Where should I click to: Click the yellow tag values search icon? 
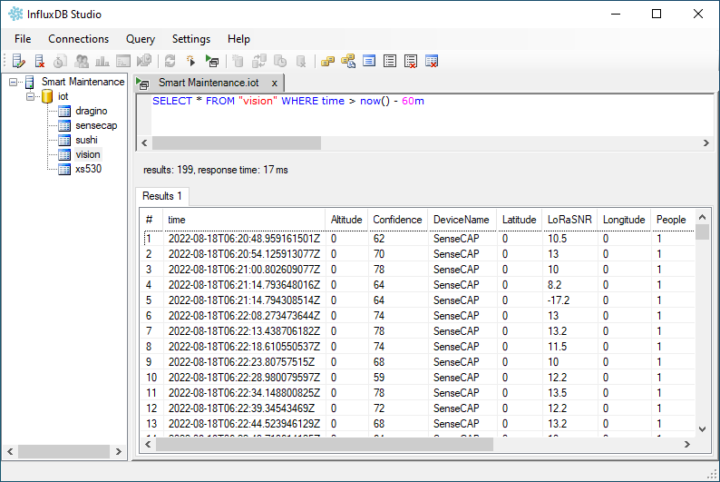tap(348, 61)
